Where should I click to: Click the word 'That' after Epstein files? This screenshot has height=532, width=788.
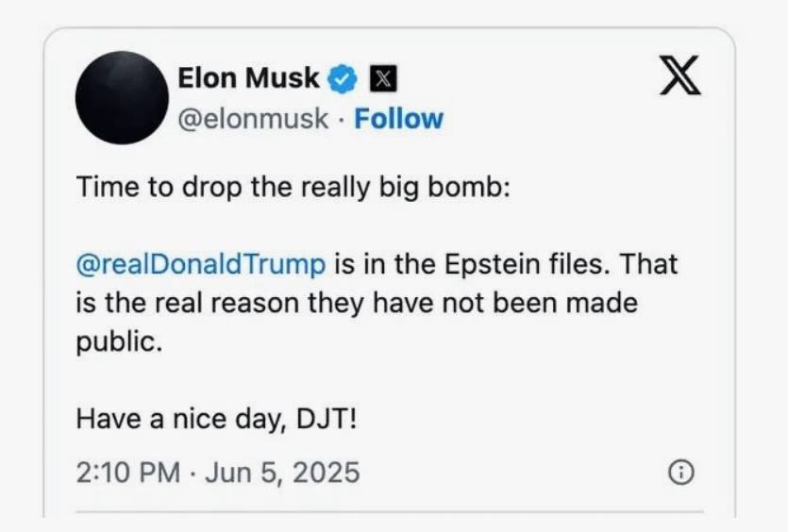tap(647, 264)
